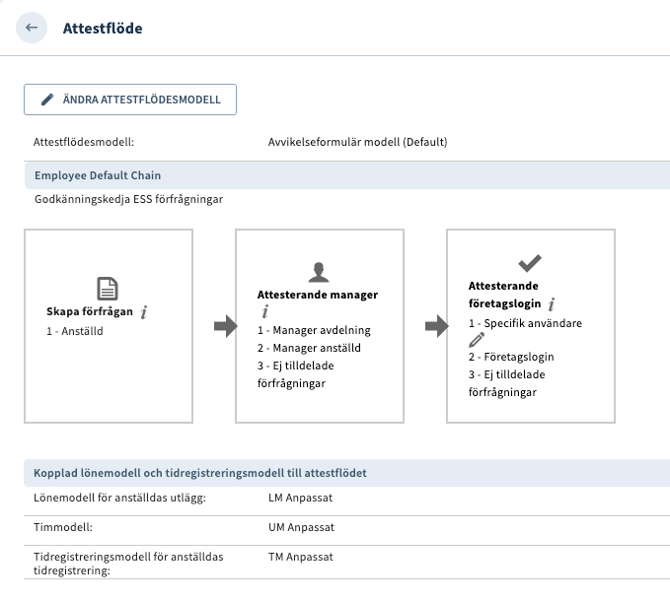Click the LM Anpassat lönemodell value
The width and height of the screenshot is (670, 601).
click(x=301, y=498)
